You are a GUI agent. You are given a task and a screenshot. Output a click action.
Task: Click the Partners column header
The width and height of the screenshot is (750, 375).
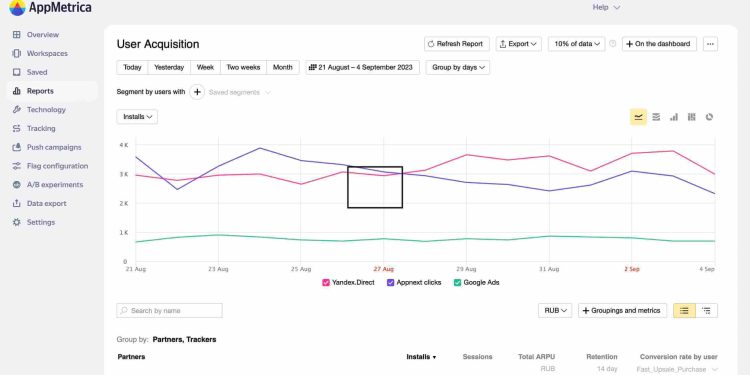coord(131,357)
